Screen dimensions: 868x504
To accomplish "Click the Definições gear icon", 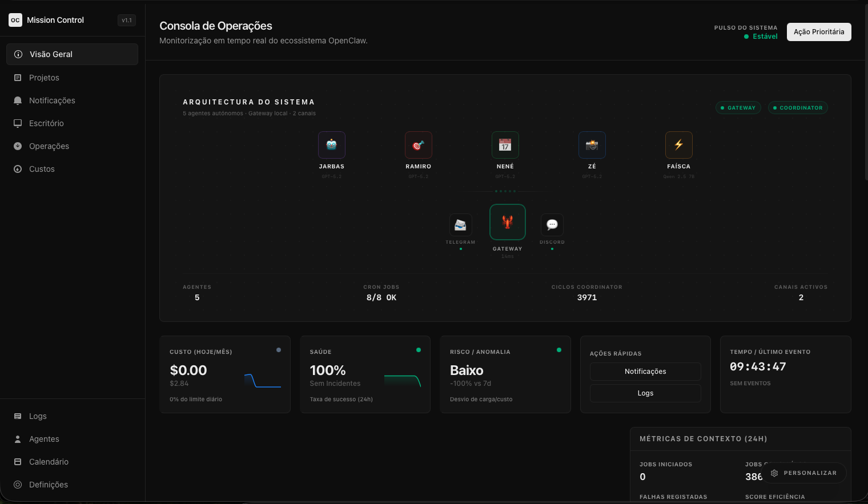I will [18, 485].
